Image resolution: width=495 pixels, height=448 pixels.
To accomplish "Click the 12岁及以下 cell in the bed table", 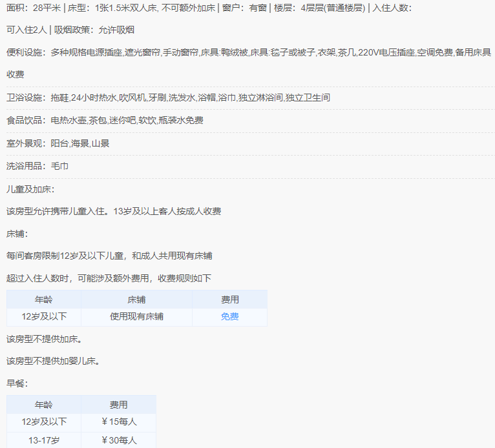I will click(x=44, y=316).
